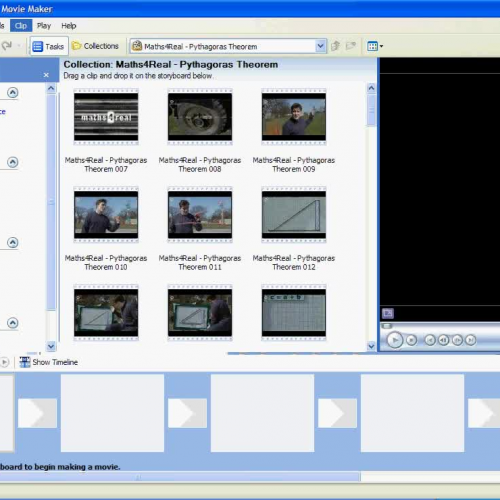Image resolution: width=500 pixels, height=500 pixels.
Task: Select the leftmost fully visible empty storyboard clip slot
Action: tap(112, 413)
